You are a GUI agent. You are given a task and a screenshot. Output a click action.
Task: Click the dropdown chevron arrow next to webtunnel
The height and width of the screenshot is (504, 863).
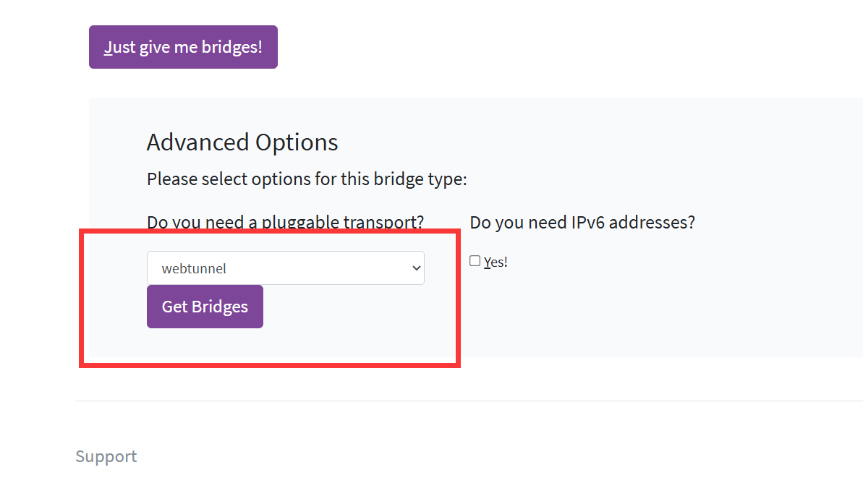coord(416,268)
